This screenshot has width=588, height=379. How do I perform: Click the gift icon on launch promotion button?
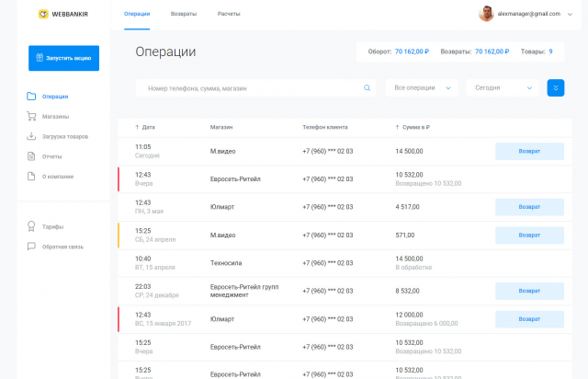(x=40, y=58)
